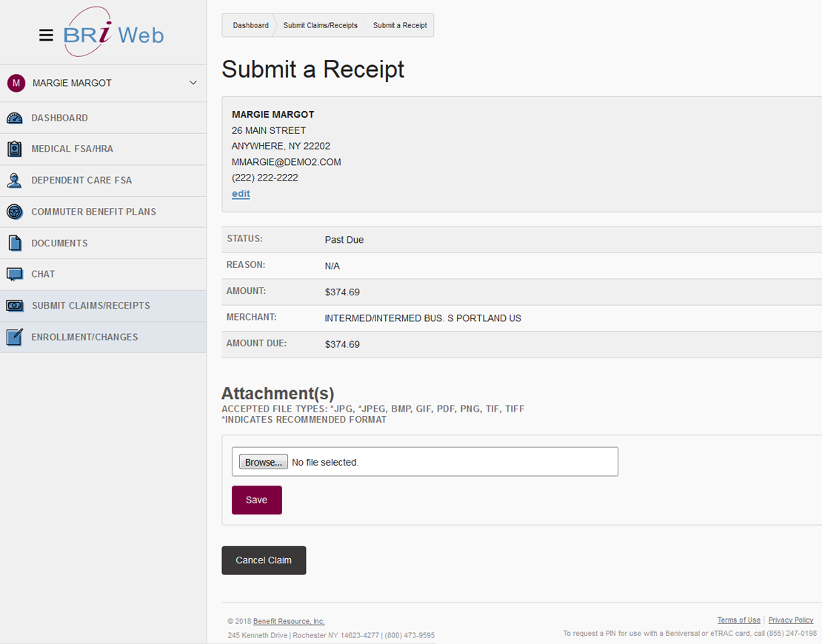Viewport: 822px width, 644px height.
Task: Click the Dependent Care FSA person icon
Action: pos(15,181)
